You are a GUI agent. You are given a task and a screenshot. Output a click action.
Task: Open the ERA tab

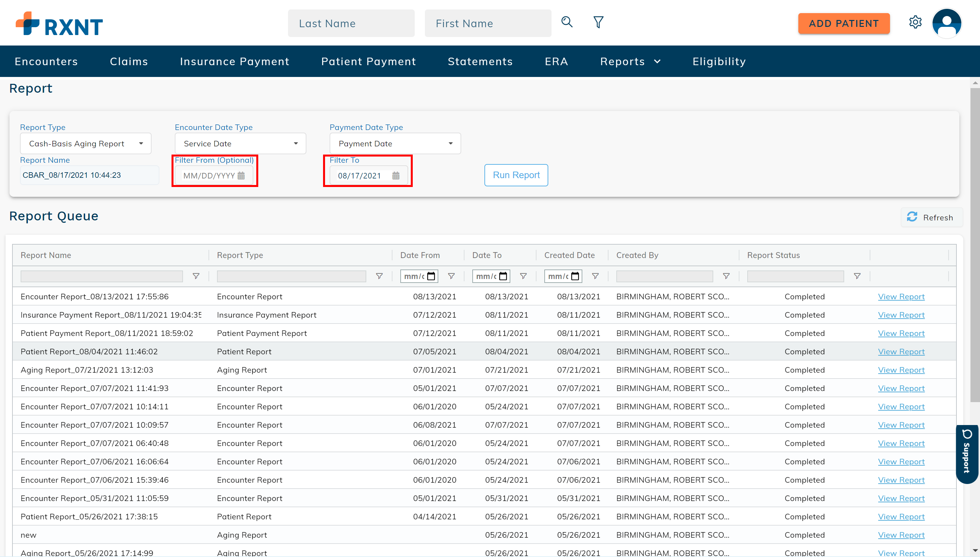click(x=556, y=61)
